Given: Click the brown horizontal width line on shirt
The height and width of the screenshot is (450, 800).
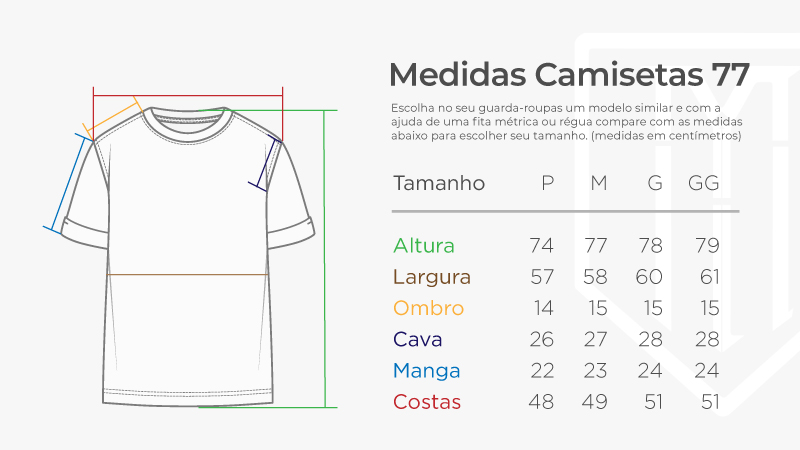Looking at the screenshot, I should tap(187, 274).
